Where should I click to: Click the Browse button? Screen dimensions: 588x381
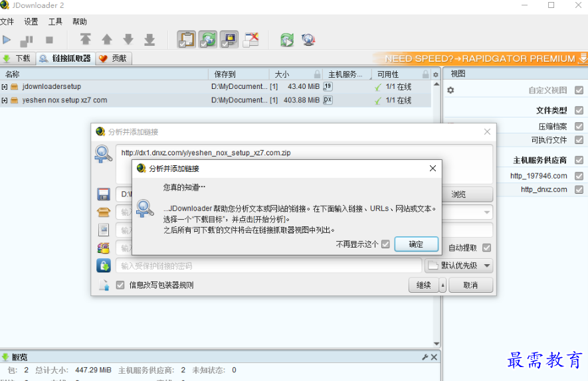[468, 194]
